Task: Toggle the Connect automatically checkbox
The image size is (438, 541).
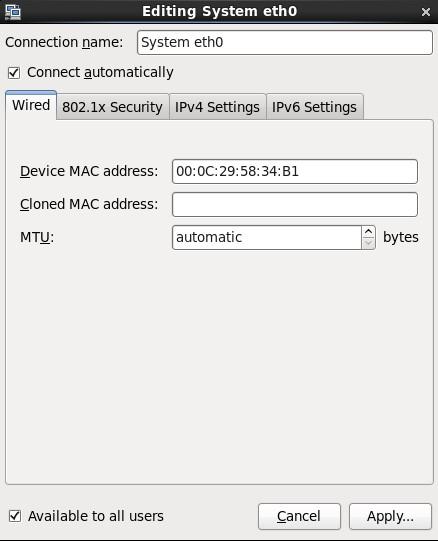Action: [x=14, y=73]
